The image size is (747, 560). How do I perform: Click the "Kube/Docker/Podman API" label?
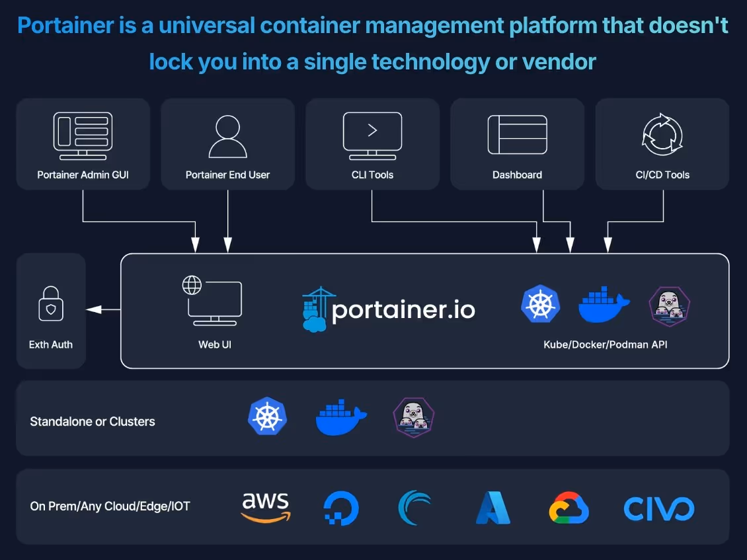pyautogui.click(x=606, y=344)
